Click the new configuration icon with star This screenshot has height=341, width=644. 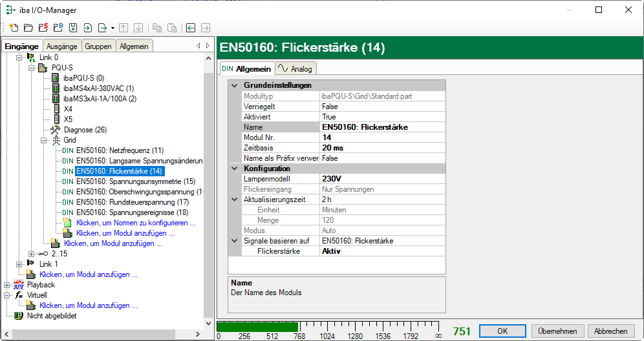[14, 28]
